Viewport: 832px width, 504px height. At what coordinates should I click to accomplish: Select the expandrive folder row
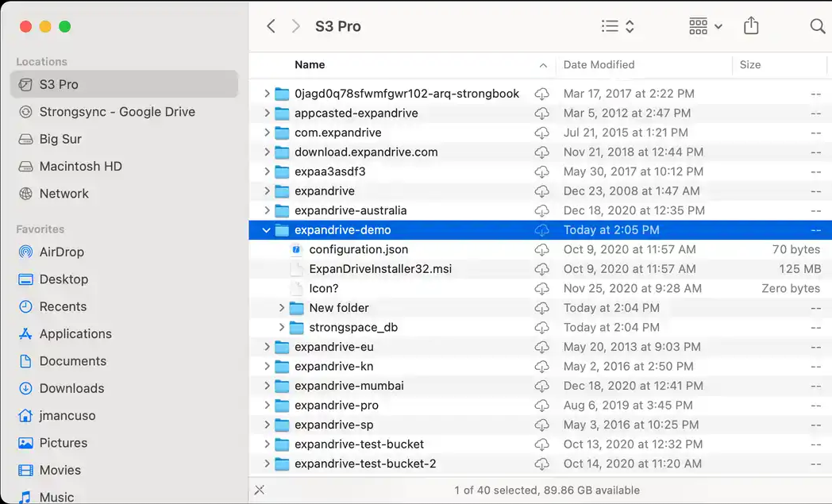click(x=540, y=191)
